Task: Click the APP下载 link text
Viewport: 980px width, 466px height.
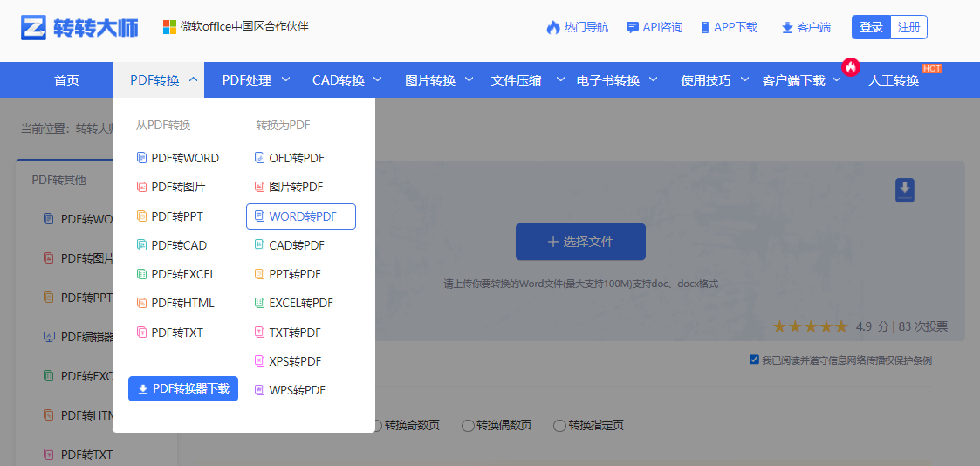Action: pyautogui.click(x=736, y=27)
